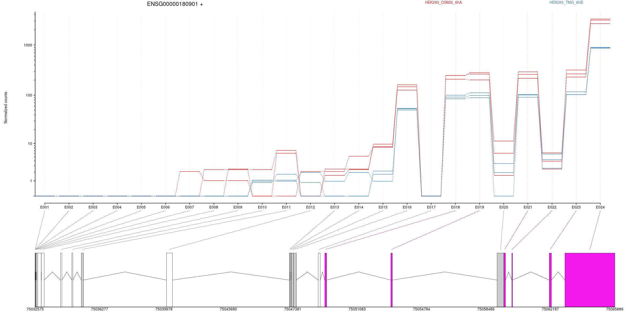Click exon label E011
The image size is (644, 322).
tap(286, 207)
